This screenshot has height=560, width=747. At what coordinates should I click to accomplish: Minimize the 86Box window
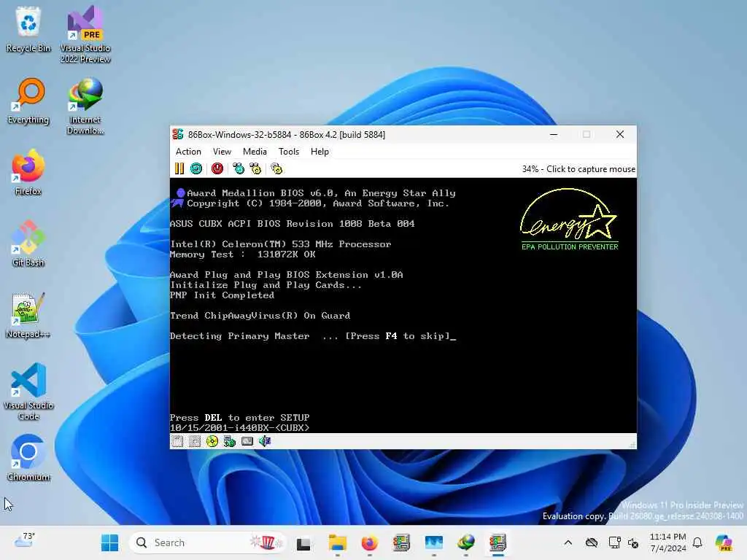click(554, 135)
